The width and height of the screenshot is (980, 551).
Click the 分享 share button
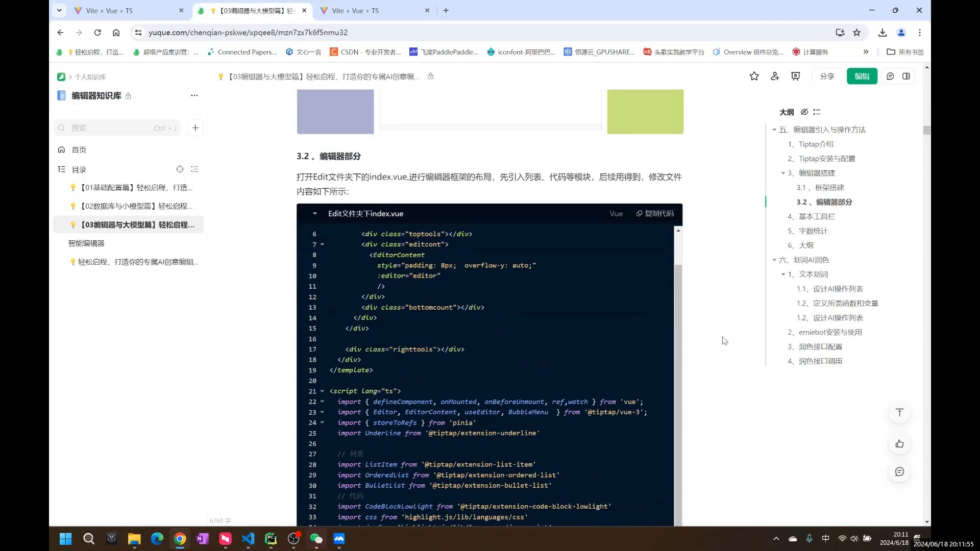tap(827, 77)
